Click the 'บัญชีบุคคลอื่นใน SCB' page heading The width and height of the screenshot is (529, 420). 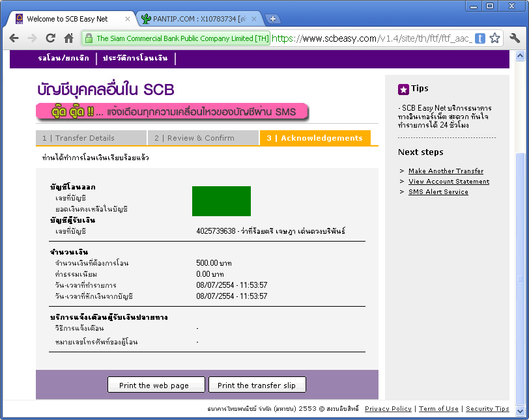coord(106,90)
